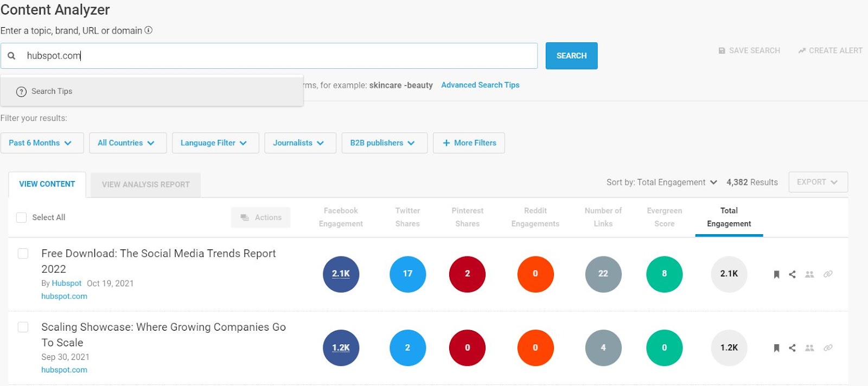Sort by Reddit Engagements column header
Image resolution: width=868 pixels, height=386 pixels.
pyautogui.click(x=535, y=217)
